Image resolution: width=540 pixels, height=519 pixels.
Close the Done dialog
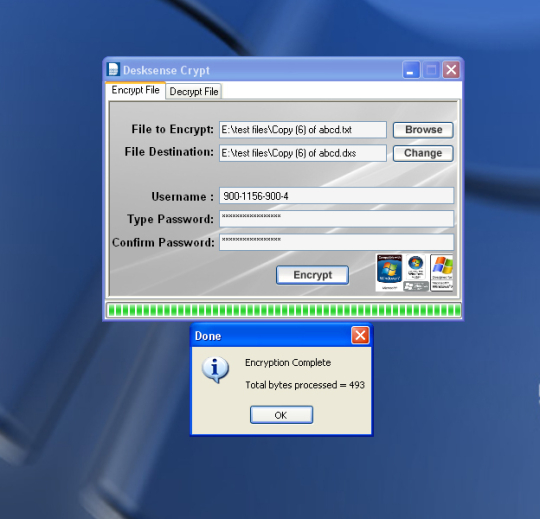coord(360,335)
